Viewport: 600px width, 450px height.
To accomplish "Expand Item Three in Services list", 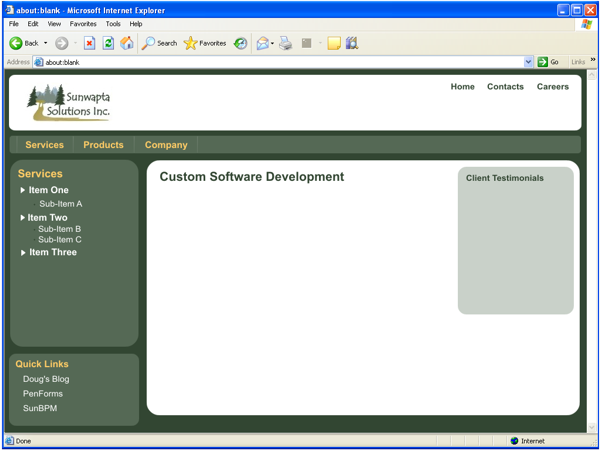I will 24,252.
